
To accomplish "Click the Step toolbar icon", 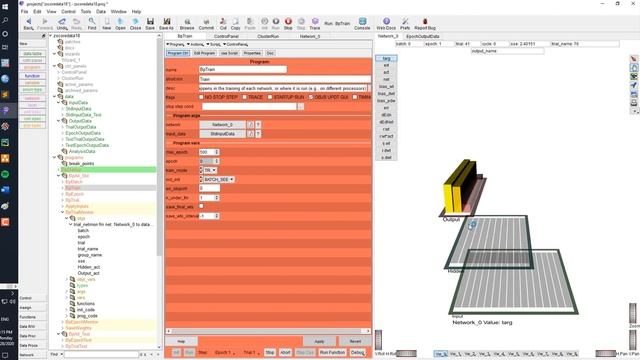I will (x=301, y=23).
